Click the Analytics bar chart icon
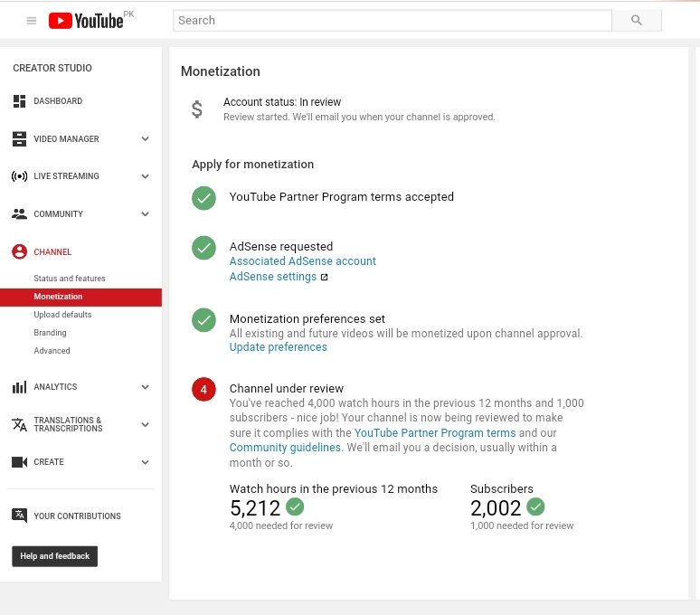700x615 pixels. tap(19, 387)
